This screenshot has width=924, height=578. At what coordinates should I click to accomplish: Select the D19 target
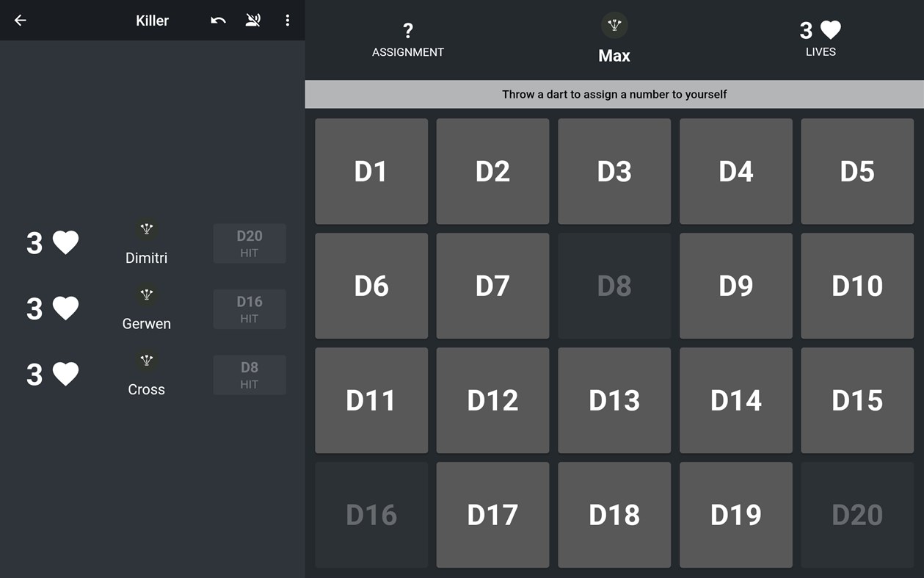tap(735, 515)
